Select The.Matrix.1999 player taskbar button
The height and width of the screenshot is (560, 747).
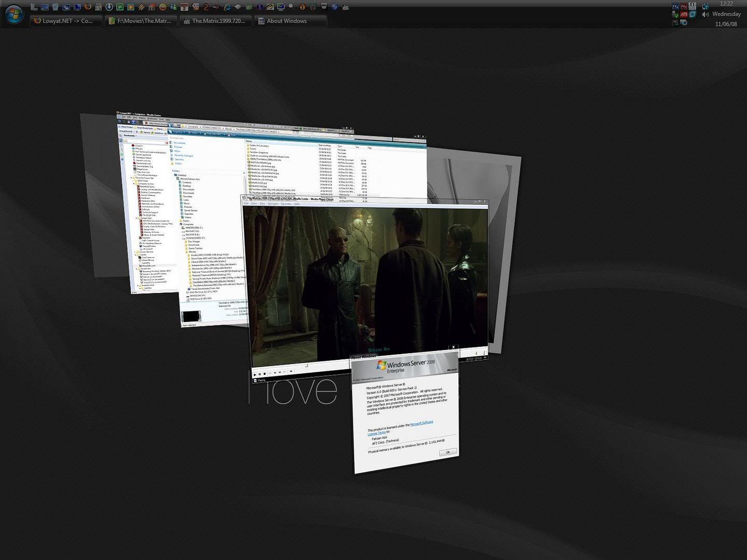(215, 21)
